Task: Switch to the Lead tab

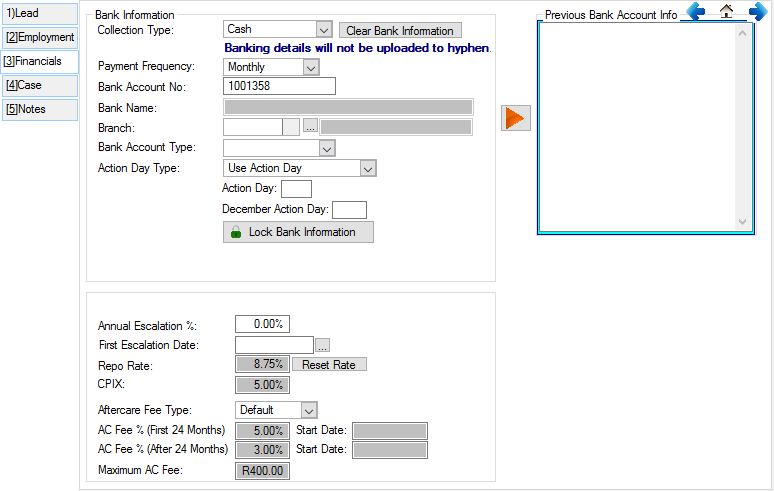Action: coord(39,14)
